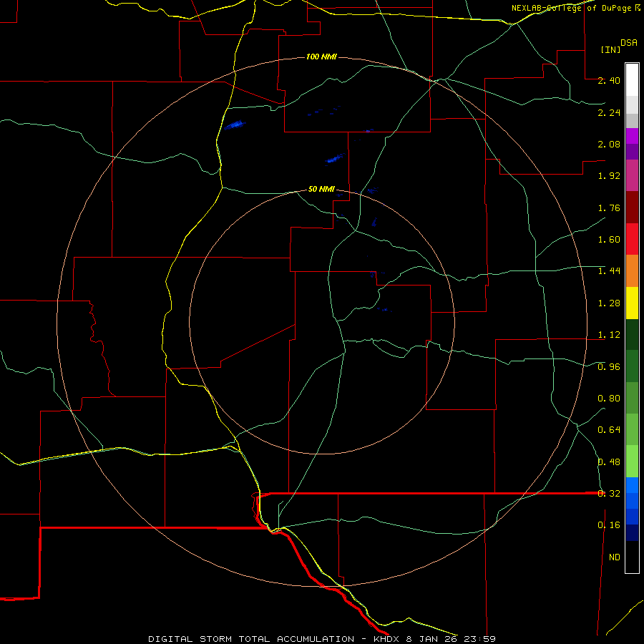This screenshot has width=644, height=644.
Task: Select the bright red legend swatch near 1.60
Action: point(632,239)
